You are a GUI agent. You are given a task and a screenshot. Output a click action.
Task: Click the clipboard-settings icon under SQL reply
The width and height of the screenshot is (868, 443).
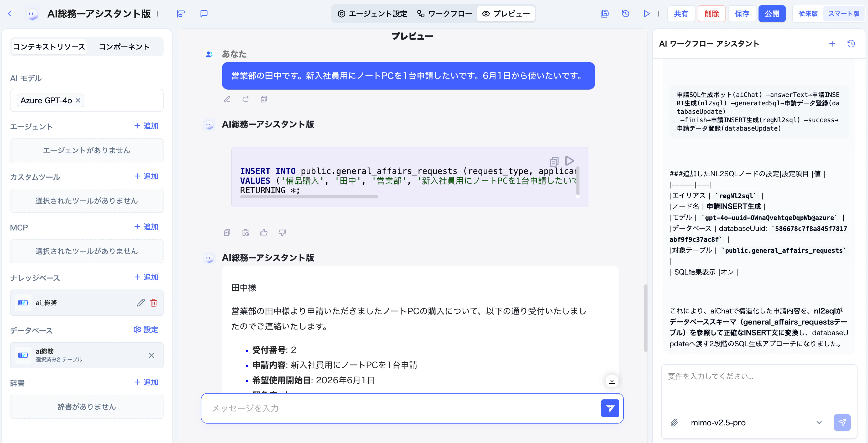(246, 233)
